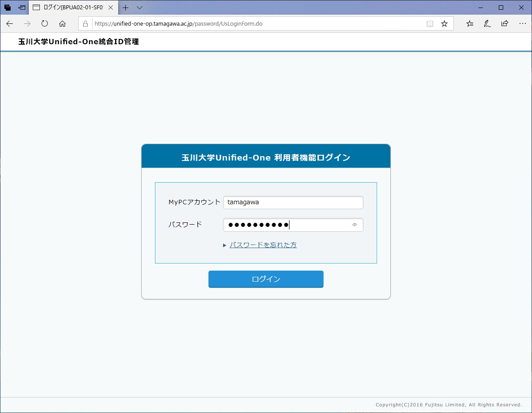532x413 pixels.
Task: Reveal password with the eye icon
Action: 355,225
